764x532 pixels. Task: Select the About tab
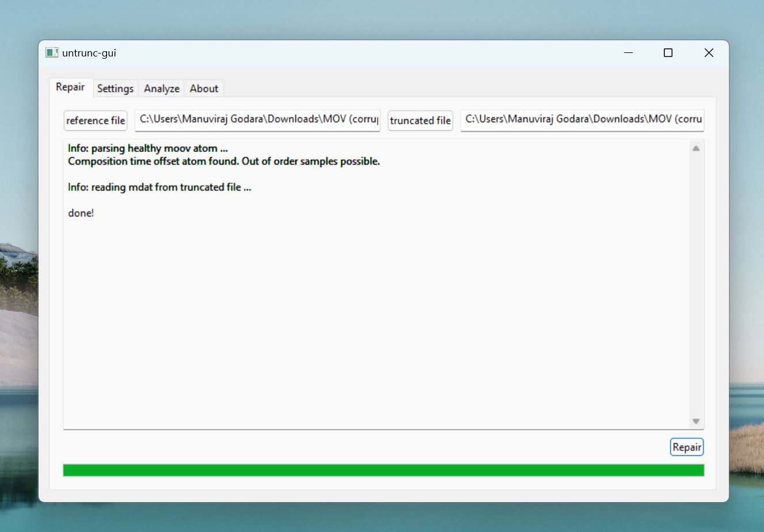pos(204,88)
